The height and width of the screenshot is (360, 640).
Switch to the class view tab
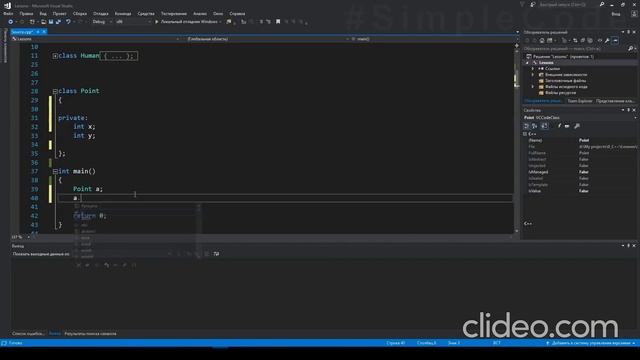click(615, 101)
